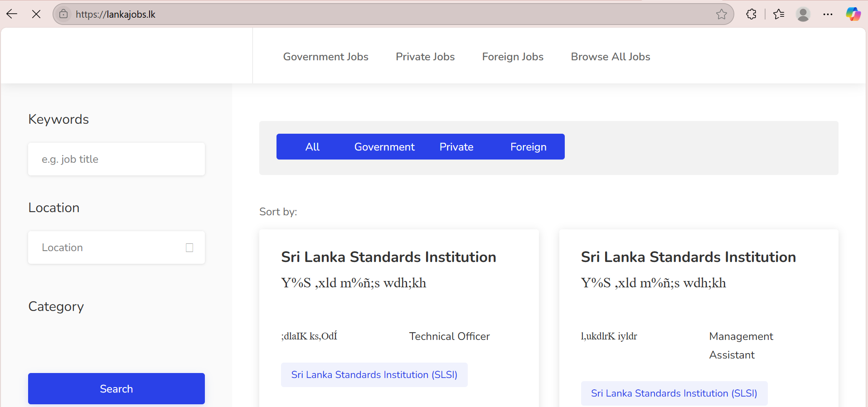Click the browser back arrow
This screenshot has height=407, width=868.
[x=12, y=14]
